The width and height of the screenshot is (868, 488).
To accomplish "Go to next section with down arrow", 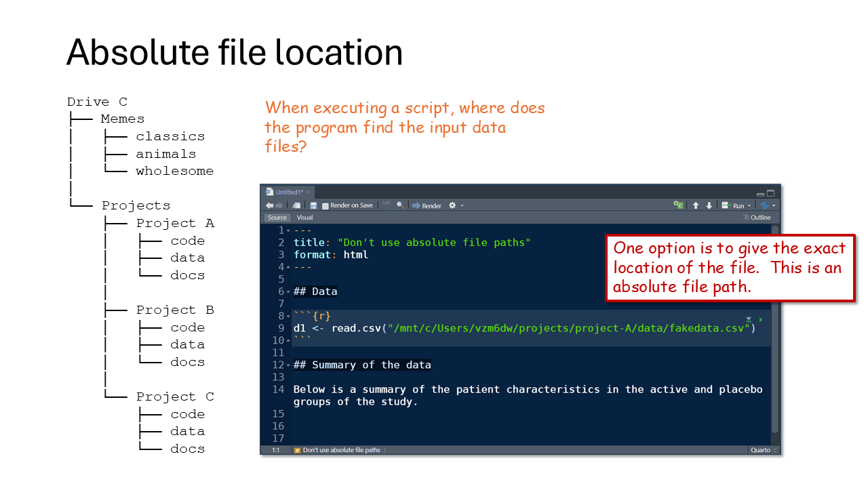I will 709,205.
